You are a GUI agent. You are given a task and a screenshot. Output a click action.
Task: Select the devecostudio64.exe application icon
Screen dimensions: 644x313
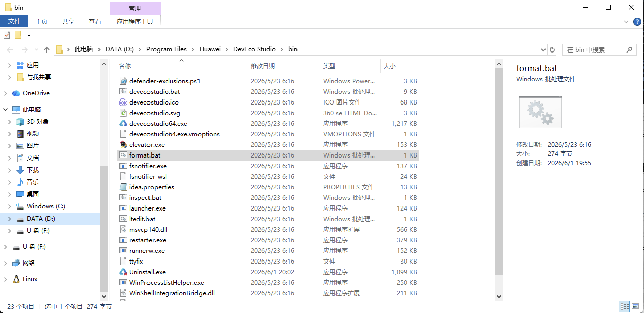pos(123,123)
